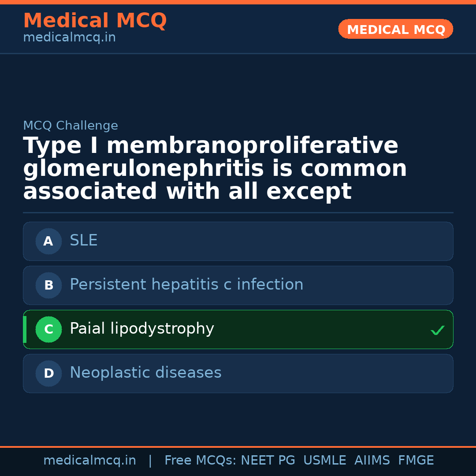
Task: Open the medicalmcq.in link under the header title
Action: point(69,37)
